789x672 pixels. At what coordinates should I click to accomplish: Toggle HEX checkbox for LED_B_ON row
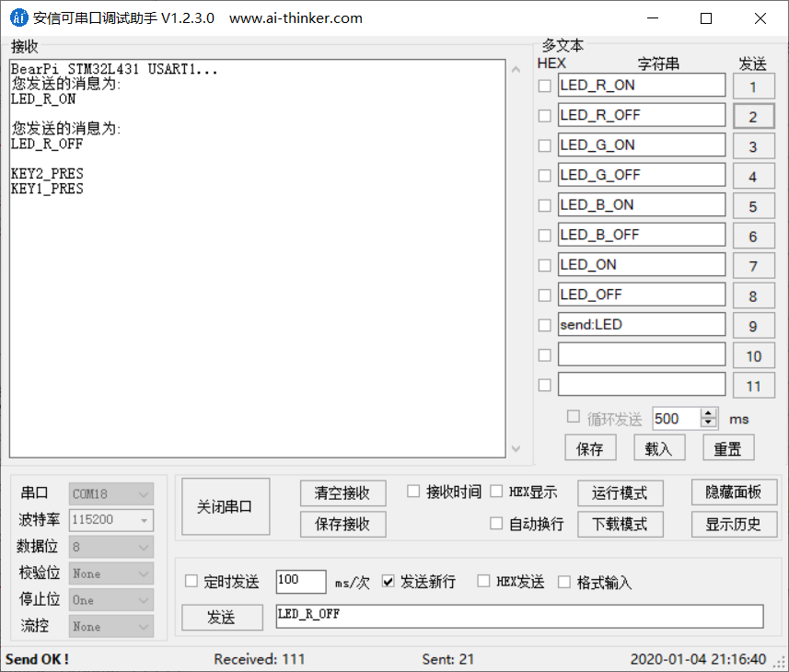click(x=544, y=205)
